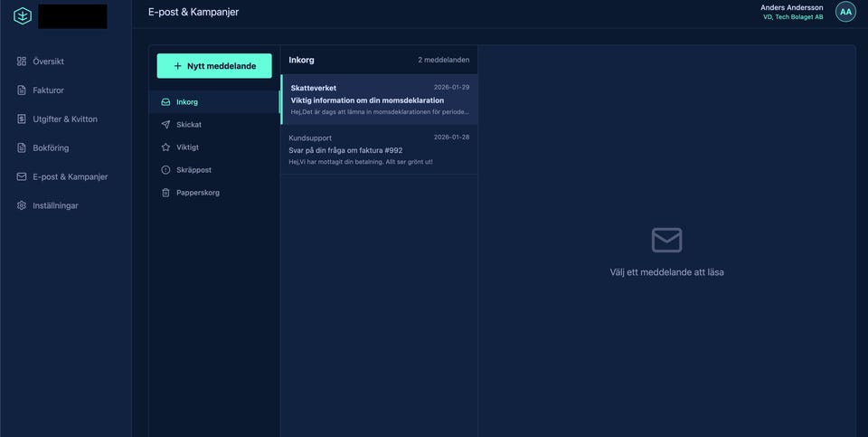868x437 pixels.
Task: Click the Bokföring document icon
Action: click(x=22, y=147)
